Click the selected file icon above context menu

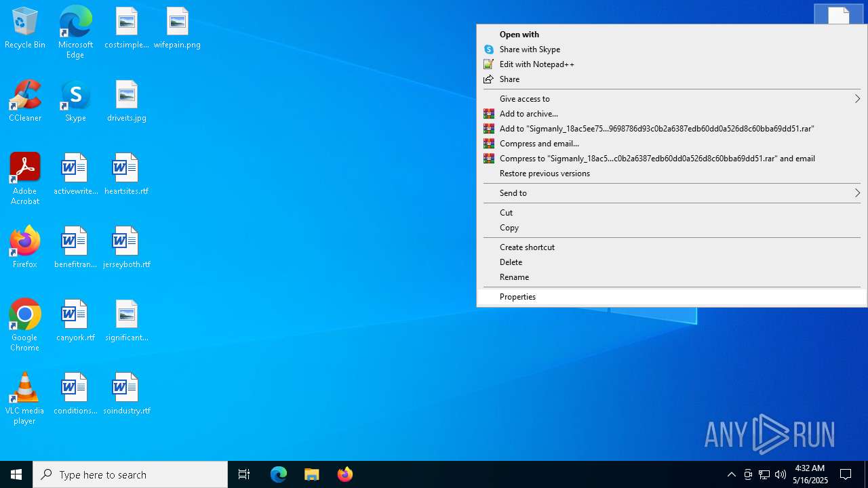[839, 14]
